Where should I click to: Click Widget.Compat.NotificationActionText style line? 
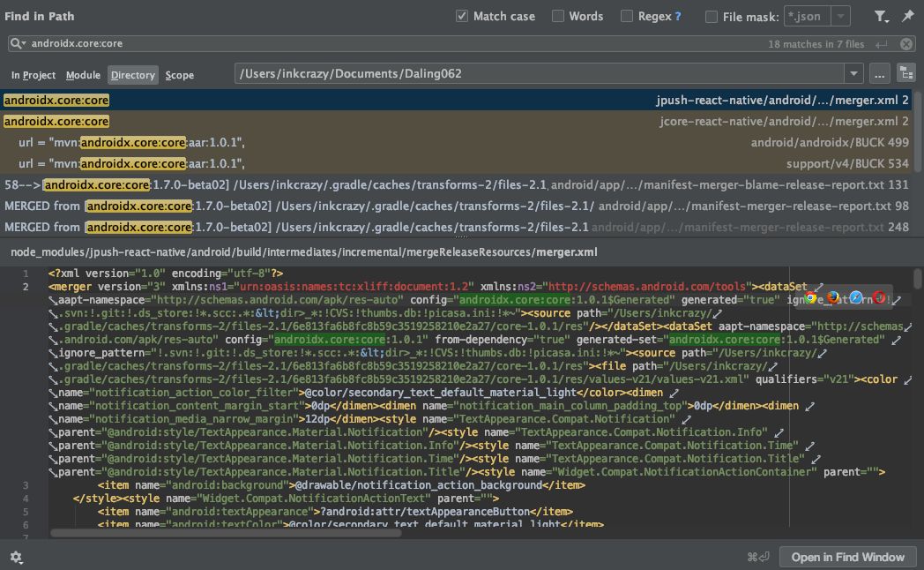pyautogui.click(x=286, y=499)
